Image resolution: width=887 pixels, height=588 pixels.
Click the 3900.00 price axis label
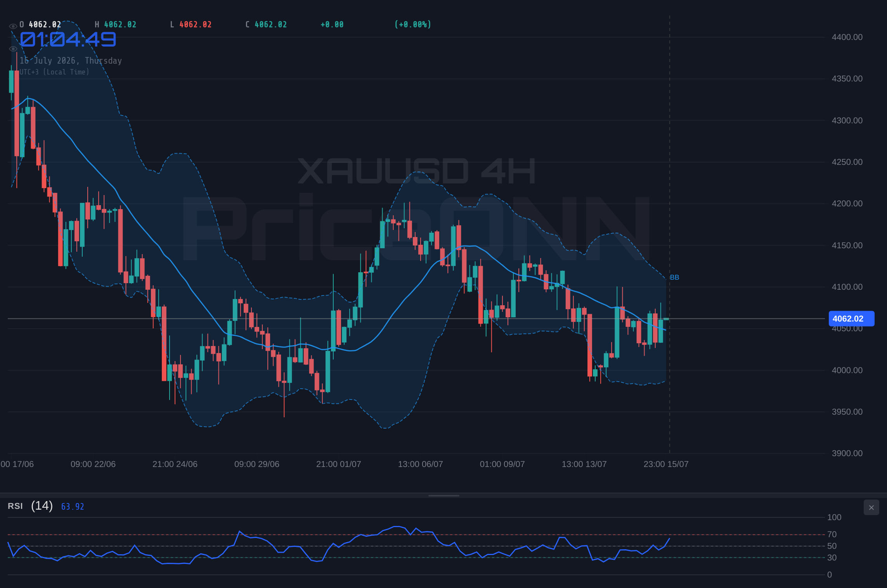[847, 453]
